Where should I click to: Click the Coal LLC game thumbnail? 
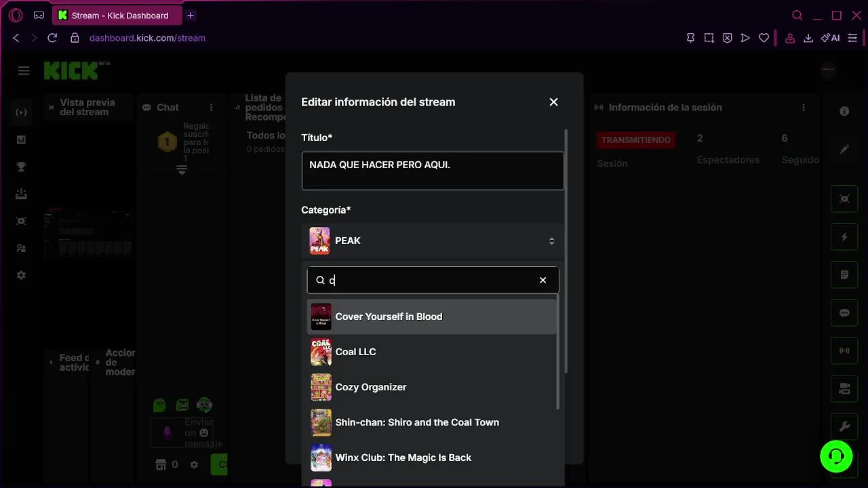click(321, 352)
